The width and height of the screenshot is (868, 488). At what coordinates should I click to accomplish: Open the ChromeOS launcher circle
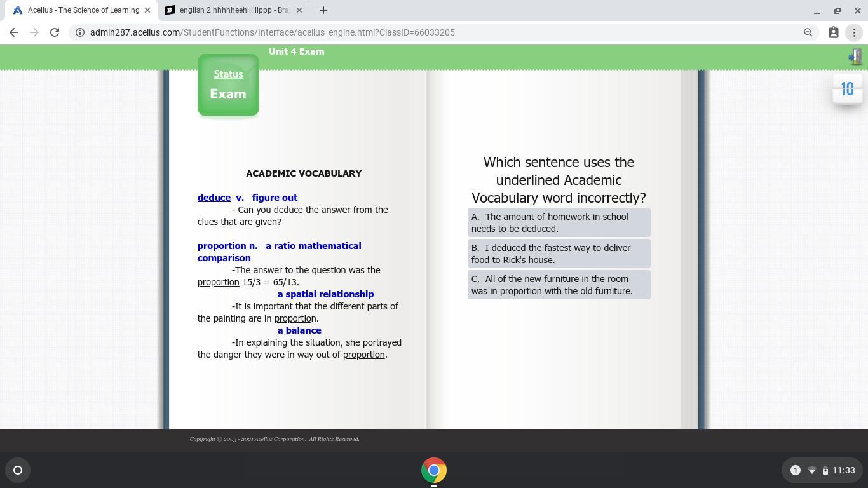(18, 470)
